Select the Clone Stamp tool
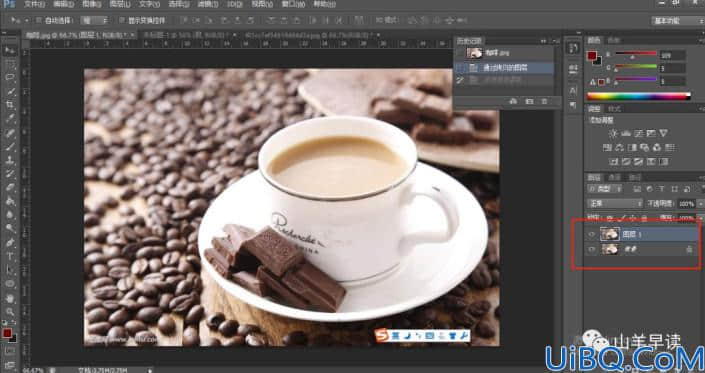This screenshot has height=373, width=705. tap(9, 160)
